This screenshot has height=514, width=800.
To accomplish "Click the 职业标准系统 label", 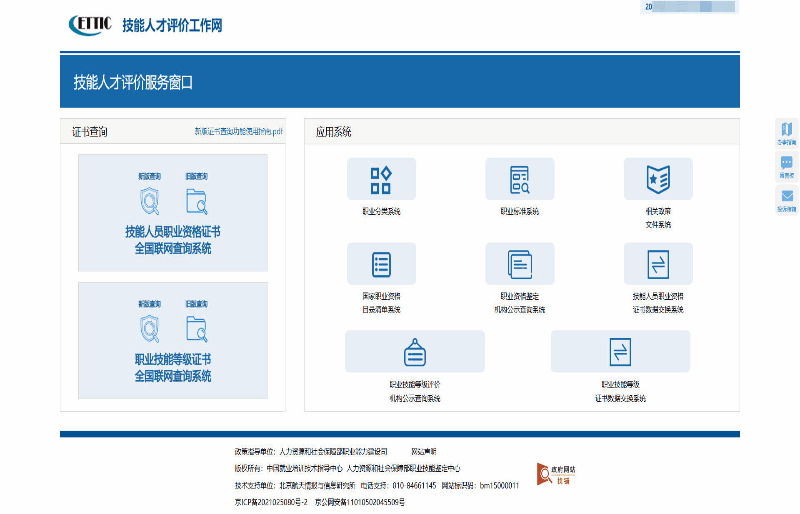I will pos(519,211).
